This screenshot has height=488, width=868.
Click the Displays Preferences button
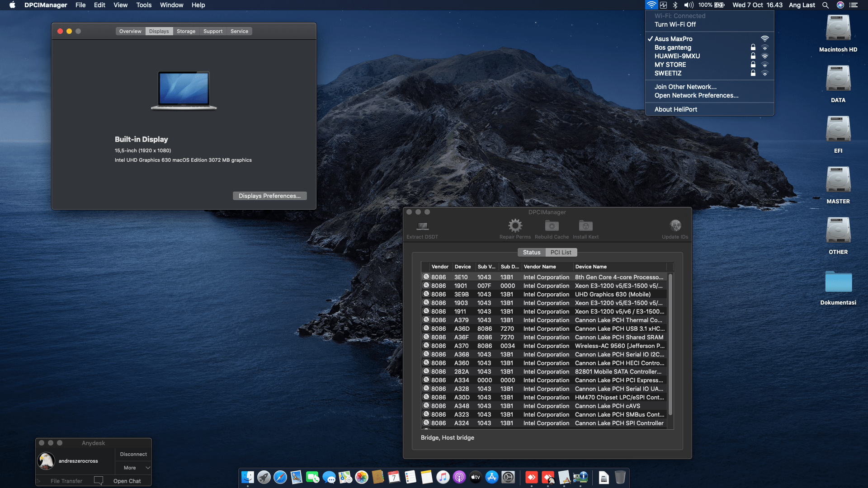click(x=269, y=196)
